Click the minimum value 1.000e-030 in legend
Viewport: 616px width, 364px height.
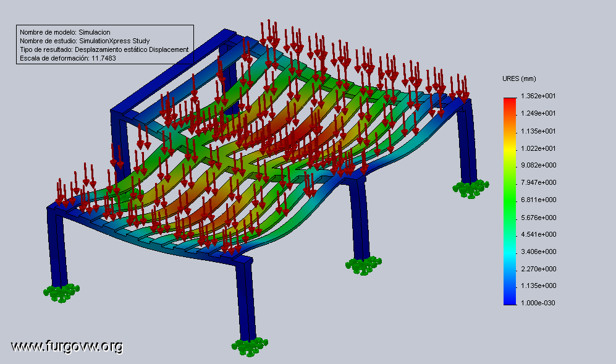[x=538, y=303]
